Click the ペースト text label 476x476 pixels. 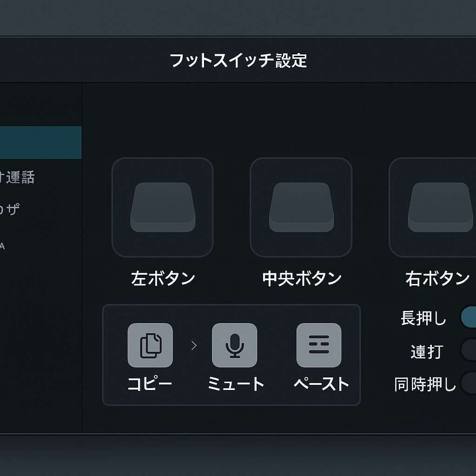tap(321, 384)
